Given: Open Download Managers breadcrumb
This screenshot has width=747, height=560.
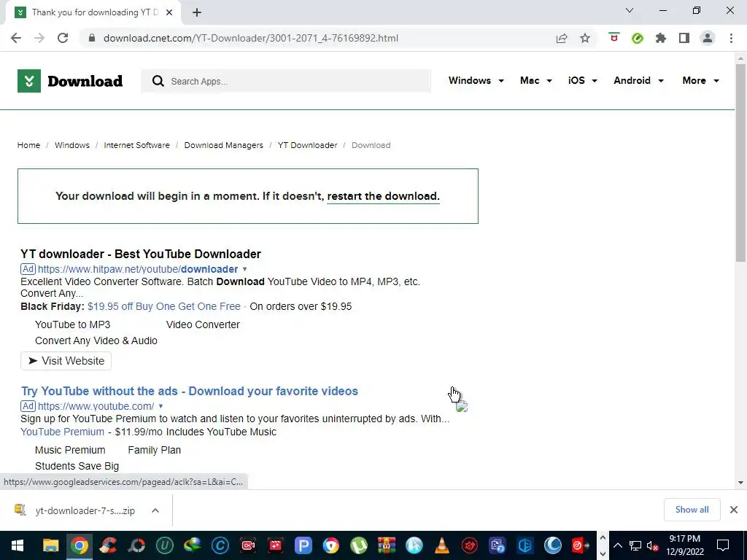Looking at the screenshot, I should 223,145.
